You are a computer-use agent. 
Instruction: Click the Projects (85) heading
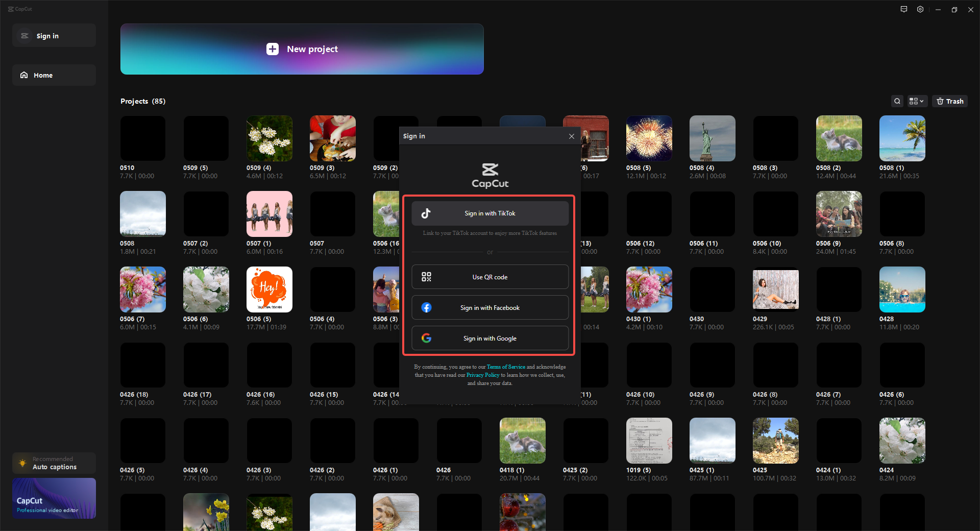[x=143, y=101]
